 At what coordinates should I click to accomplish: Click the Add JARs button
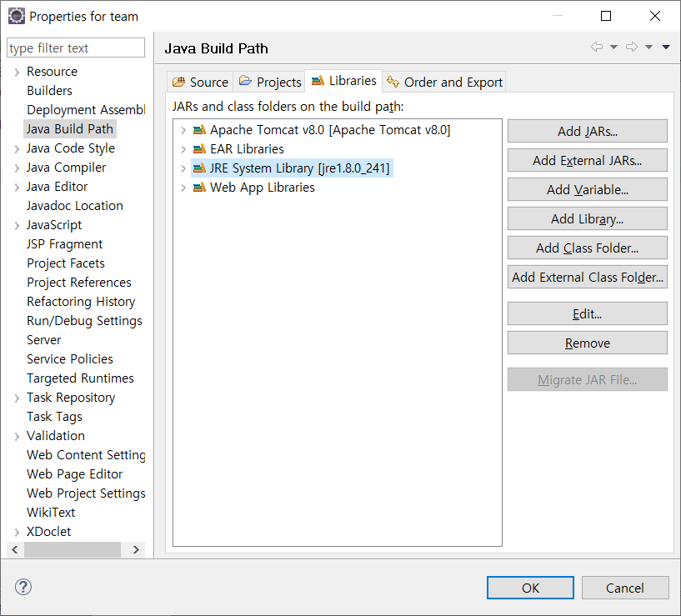pos(587,131)
